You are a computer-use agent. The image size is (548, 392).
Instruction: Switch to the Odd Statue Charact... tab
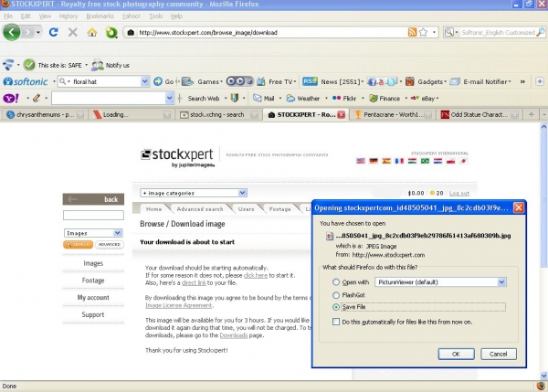[479, 114]
